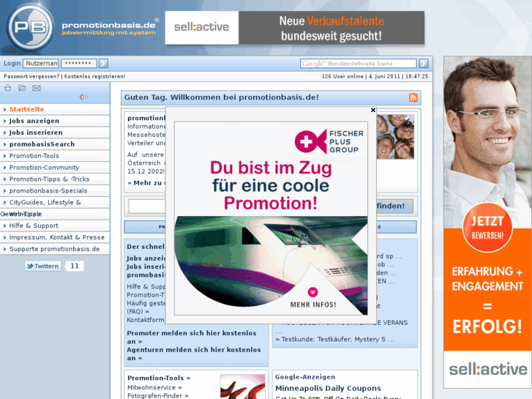Open the Mitwohnservice » link
Image resolution: width=532 pixels, height=399 pixels.
[154, 387]
